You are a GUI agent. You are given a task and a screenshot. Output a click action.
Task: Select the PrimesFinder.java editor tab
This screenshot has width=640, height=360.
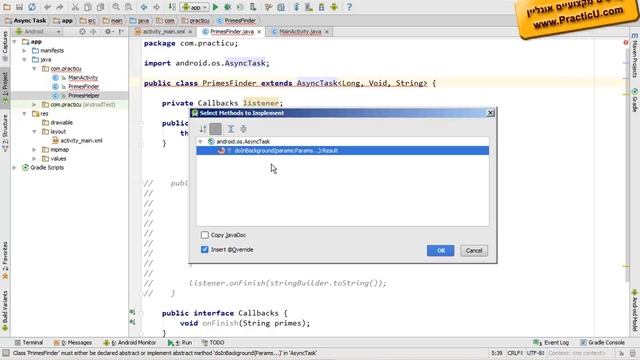tap(232, 31)
